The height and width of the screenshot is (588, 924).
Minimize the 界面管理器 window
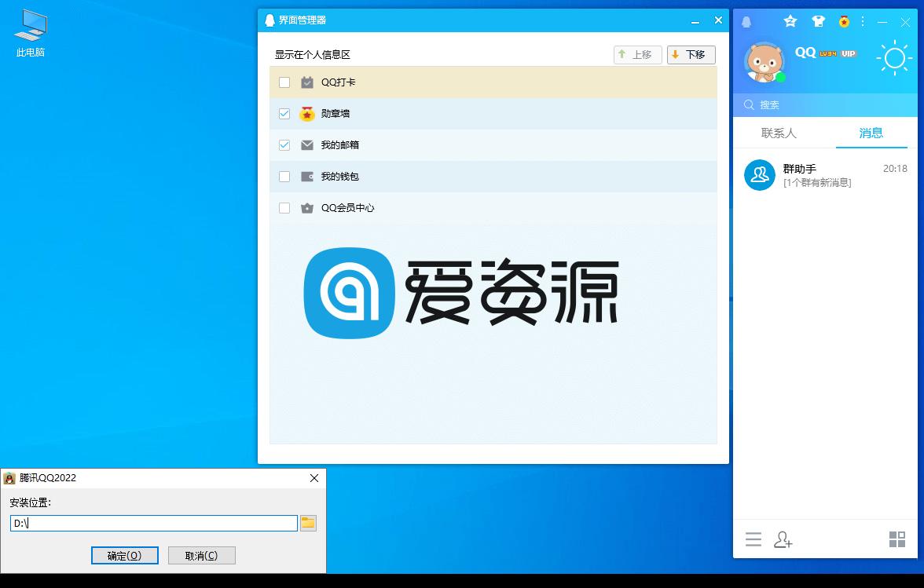click(x=695, y=21)
